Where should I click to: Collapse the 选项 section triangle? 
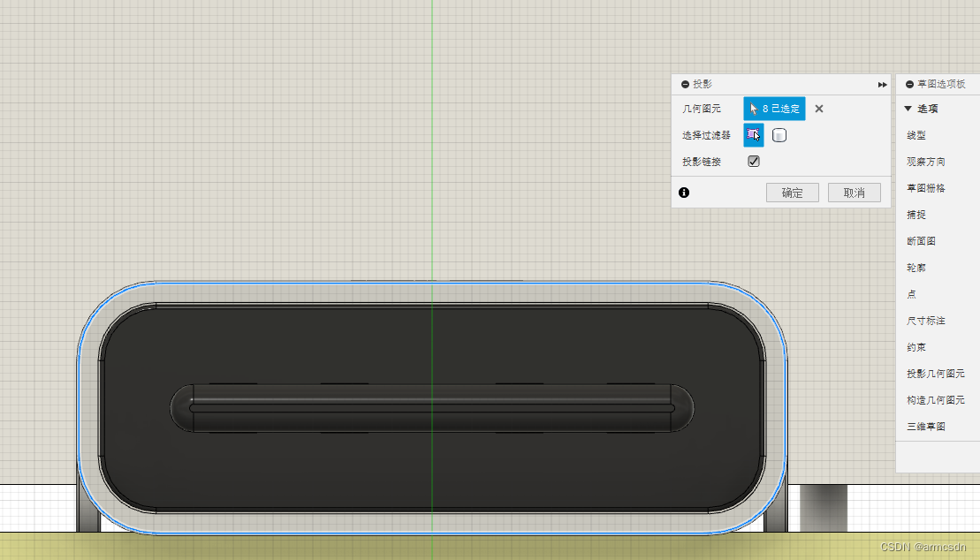click(x=908, y=109)
